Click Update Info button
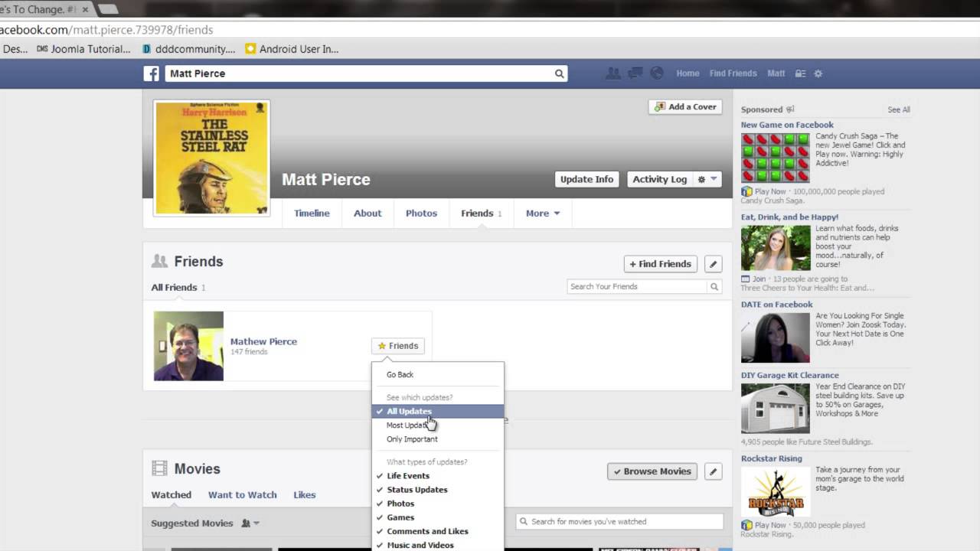 [586, 179]
